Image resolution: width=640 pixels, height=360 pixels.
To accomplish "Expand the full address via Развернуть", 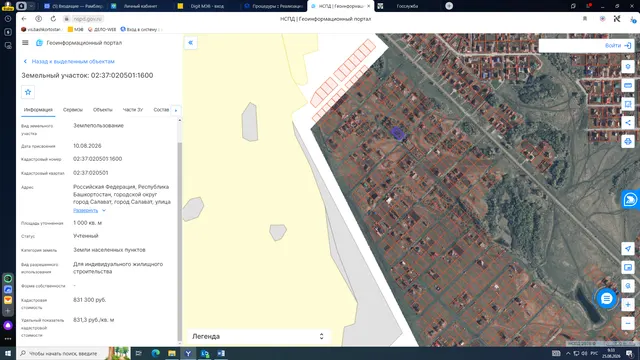I will point(89,210).
